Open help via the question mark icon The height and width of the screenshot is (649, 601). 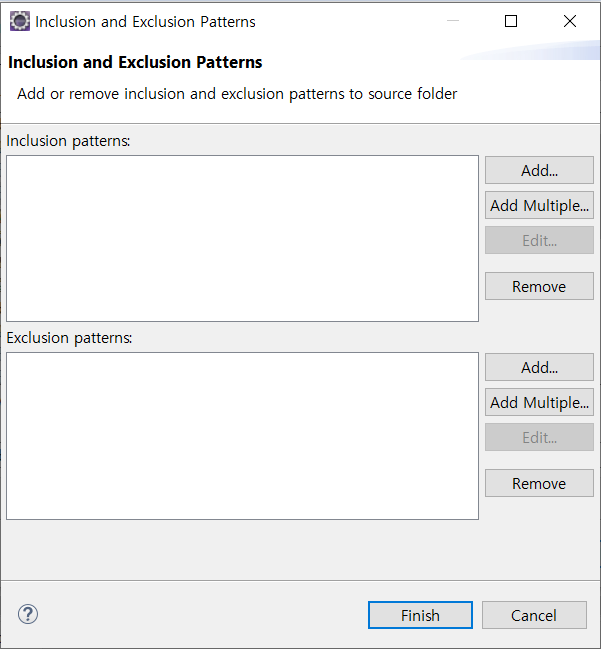click(x=28, y=615)
